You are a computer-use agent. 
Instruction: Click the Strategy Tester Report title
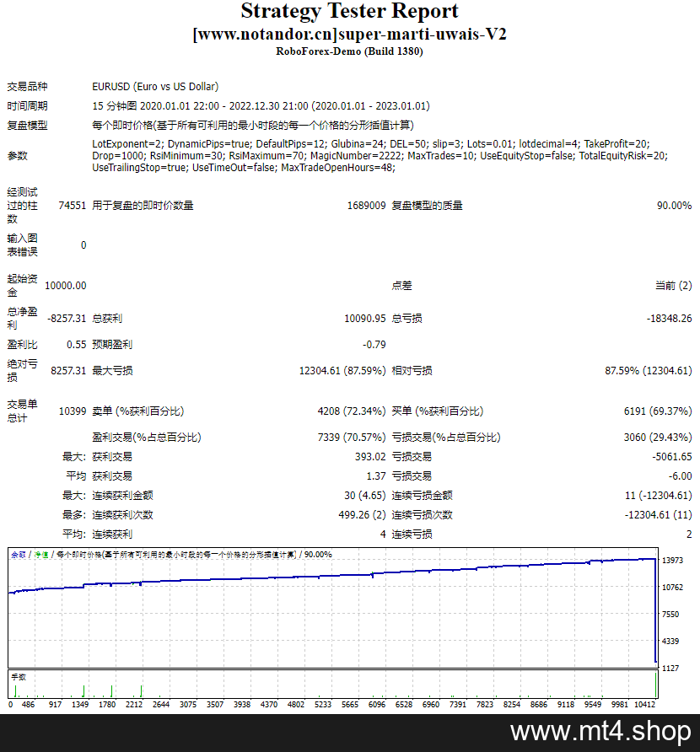coord(349,12)
